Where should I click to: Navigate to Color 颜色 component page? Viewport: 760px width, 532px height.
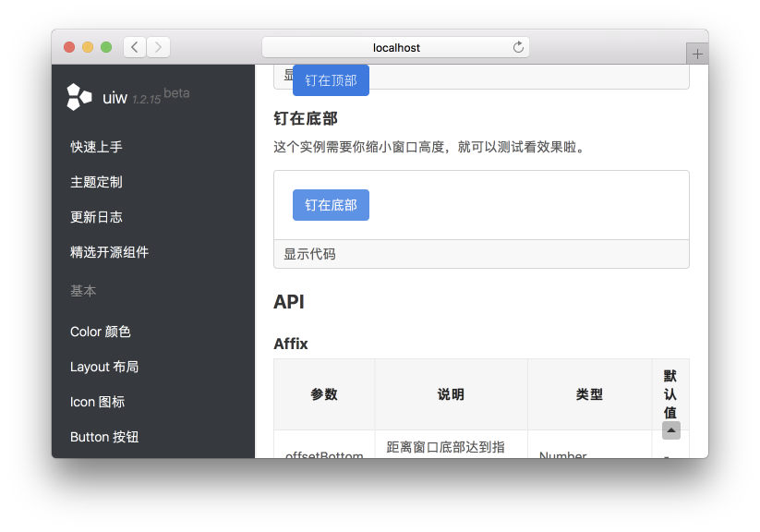point(101,332)
